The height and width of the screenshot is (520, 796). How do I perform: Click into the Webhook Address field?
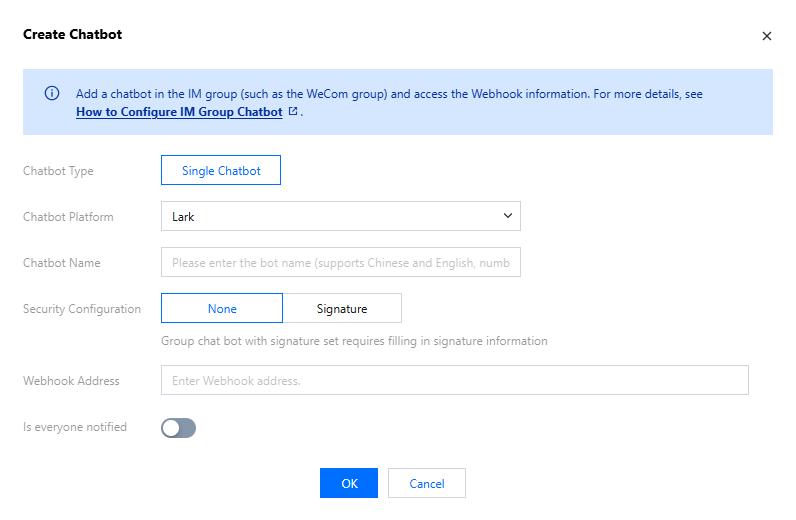click(454, 381)
